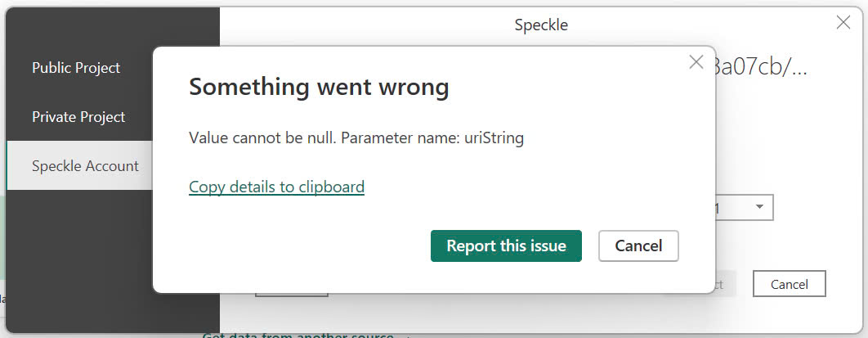Close the Speckle connector window

[x=843, y=23]
